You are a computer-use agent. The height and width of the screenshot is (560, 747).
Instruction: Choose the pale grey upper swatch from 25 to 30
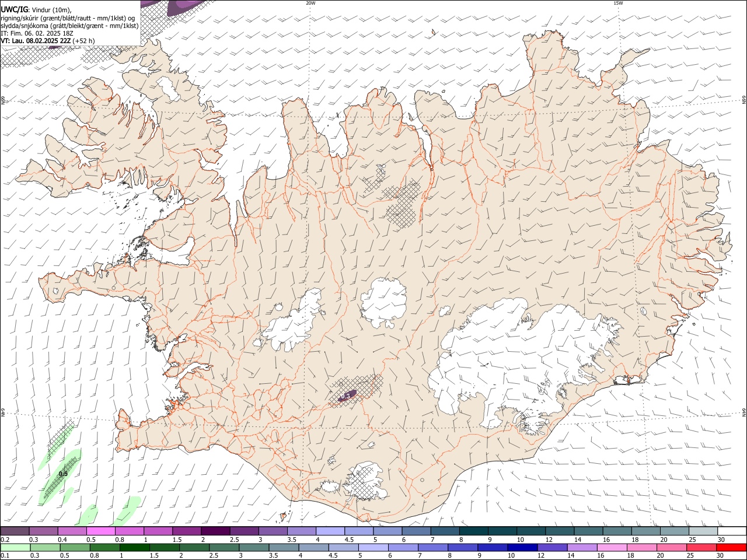tap(703, 531)
